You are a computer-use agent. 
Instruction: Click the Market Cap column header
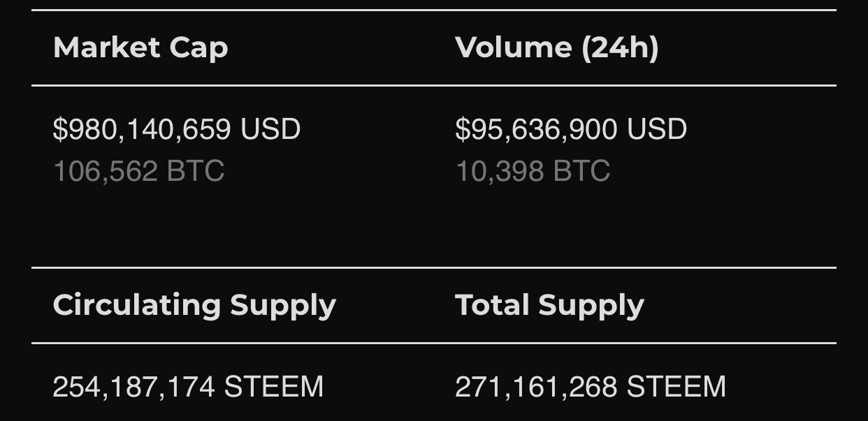click(x=140, y=47)
